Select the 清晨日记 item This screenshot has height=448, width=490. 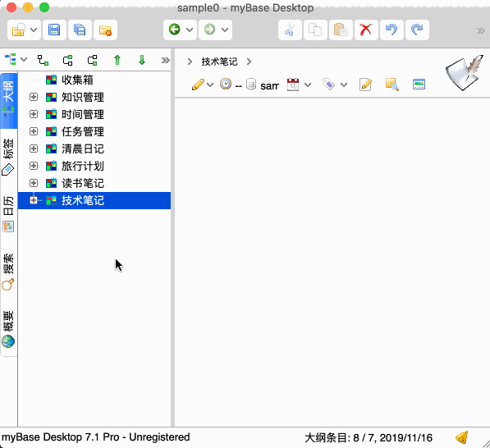(83, 149)
